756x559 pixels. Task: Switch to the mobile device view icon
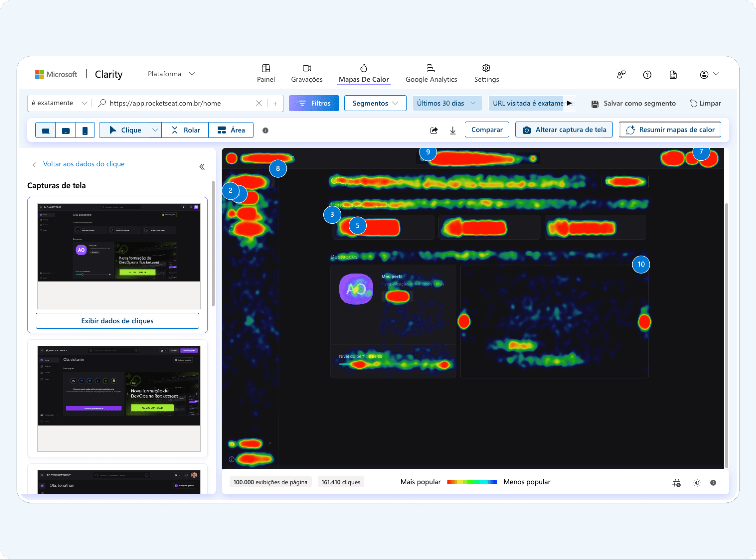[x=85, y=130]
